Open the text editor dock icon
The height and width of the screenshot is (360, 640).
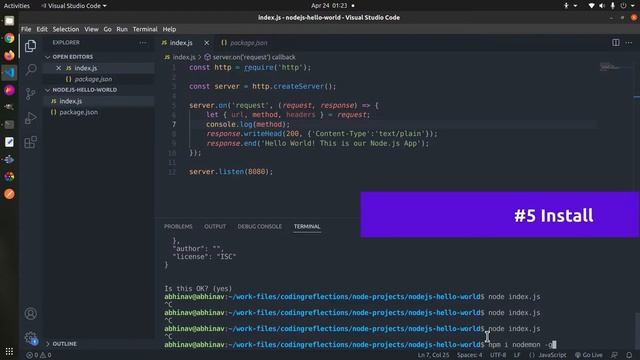[9, 142]
